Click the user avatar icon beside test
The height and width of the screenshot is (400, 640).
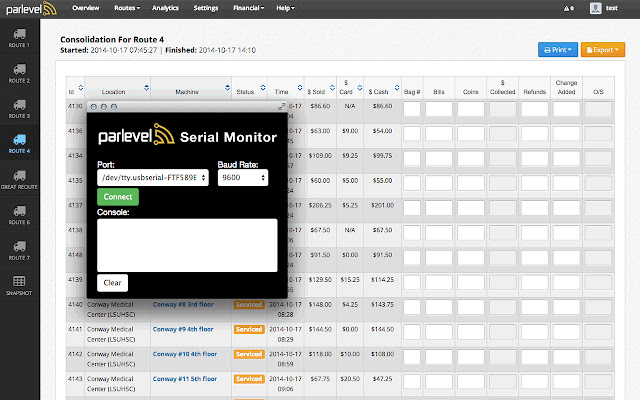tap(596, 8)
